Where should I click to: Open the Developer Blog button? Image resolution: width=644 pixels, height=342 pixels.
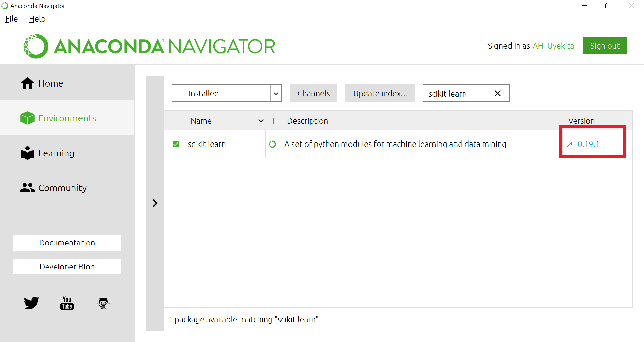(x=67, y=267)
